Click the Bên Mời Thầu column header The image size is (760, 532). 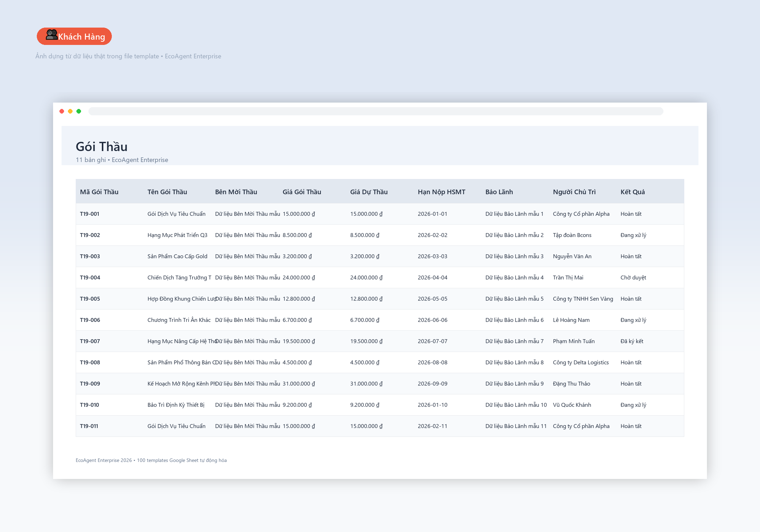pos(236,192)
